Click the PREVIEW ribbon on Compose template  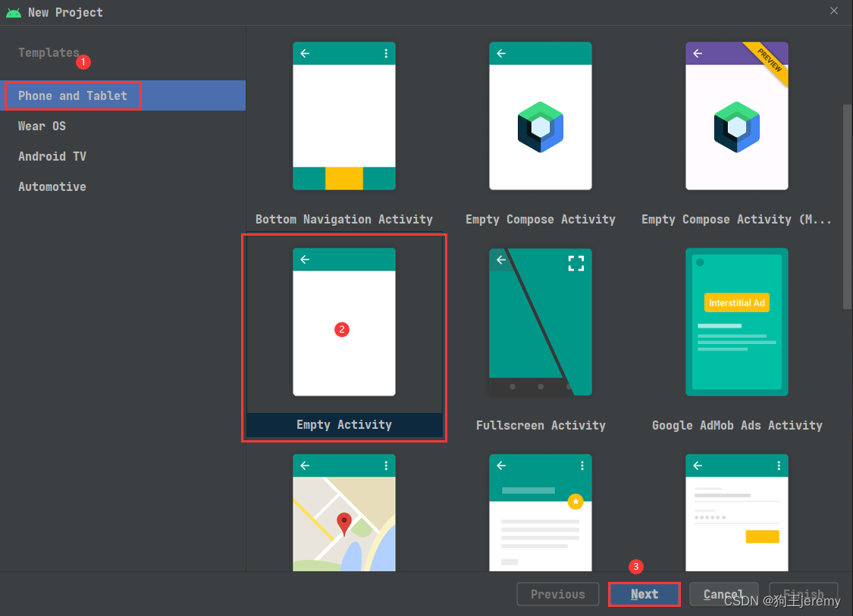pos(770,61)
